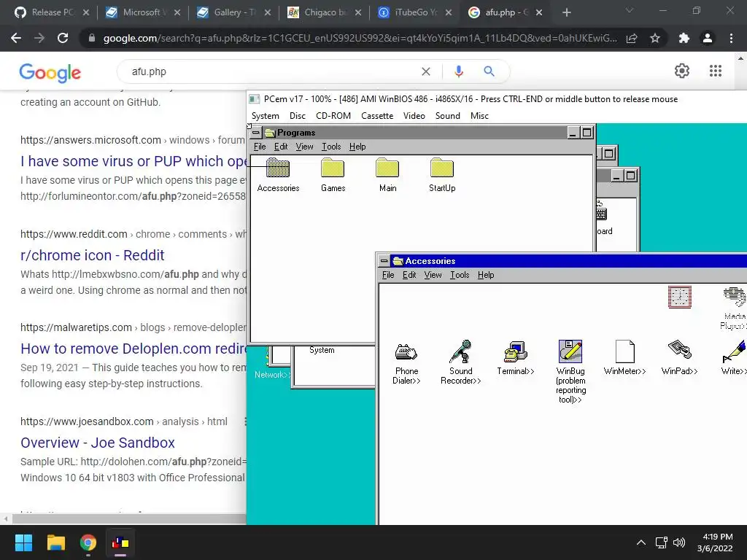The image size is (747, 560).
Task: Click the Google logo
Action: coord(50,72)
